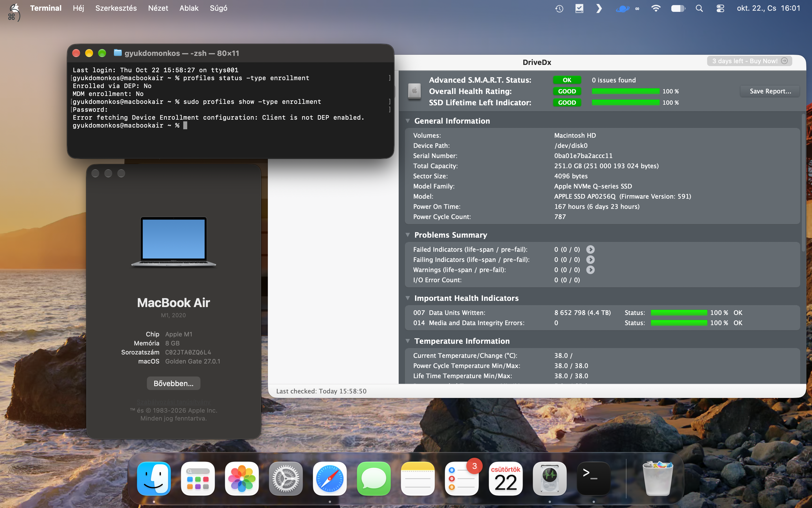
Task: Show details for Failed Indicators arrow
Action: pos(590,249)
